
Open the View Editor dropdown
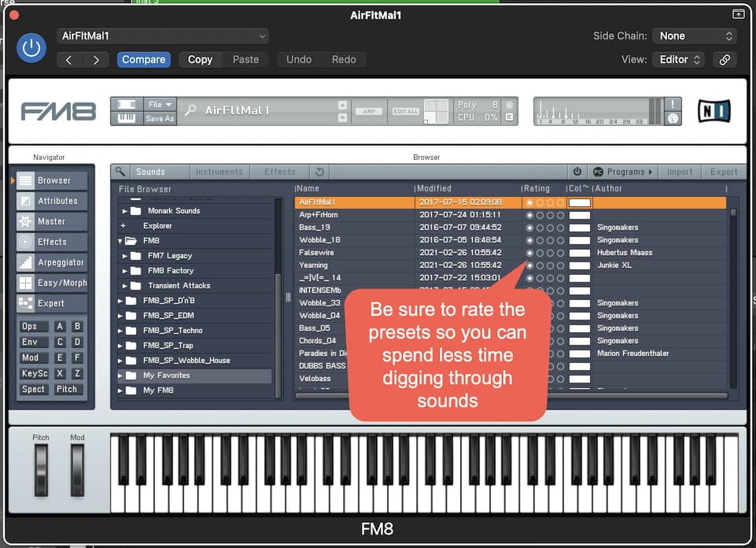pyautogui.click(x=681, y=60)
